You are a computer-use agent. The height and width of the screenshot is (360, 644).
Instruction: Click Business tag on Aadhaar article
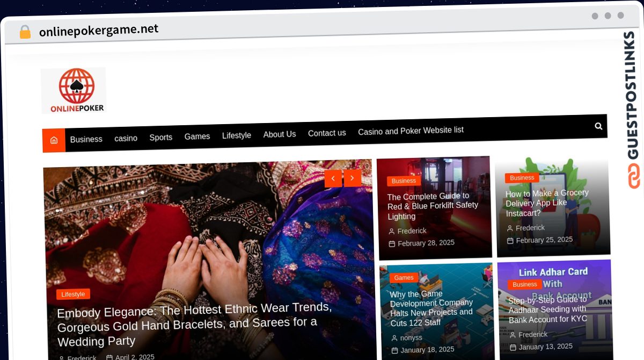(525, 284)
